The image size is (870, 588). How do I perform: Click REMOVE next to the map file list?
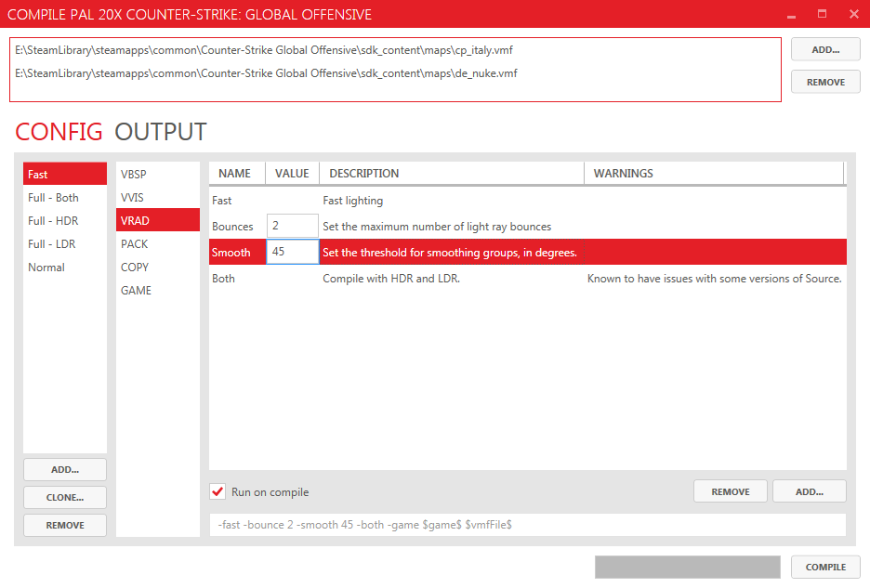coord(825,82)
